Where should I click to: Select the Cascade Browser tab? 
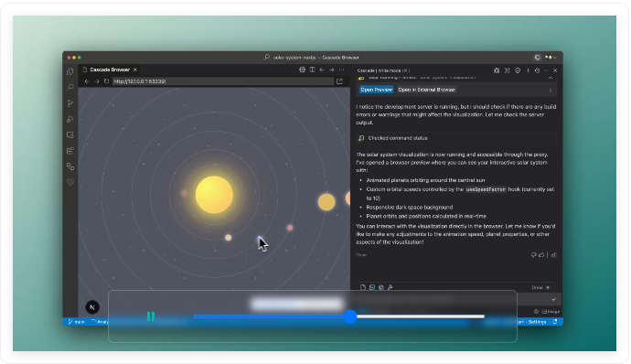pos(110,70)
